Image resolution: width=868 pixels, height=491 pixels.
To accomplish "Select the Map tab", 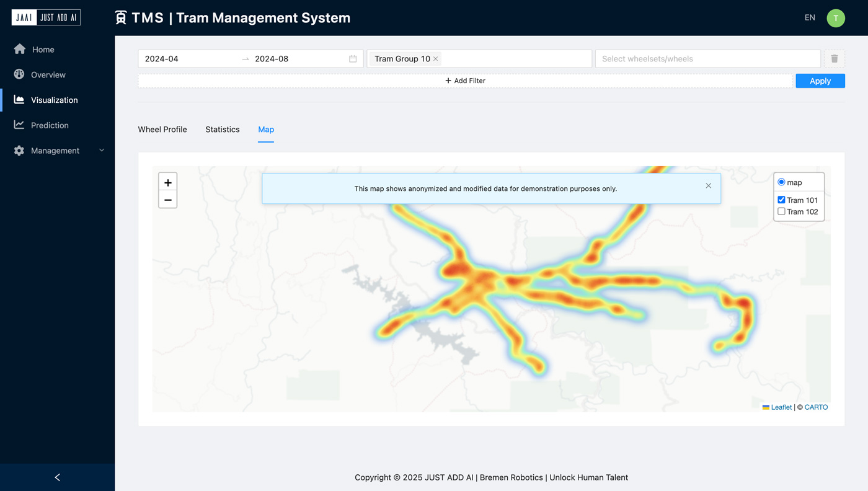I will [x=266, y=130].
